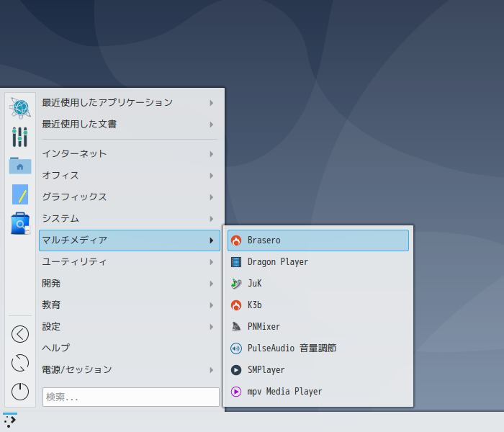Viewport: 504px width, 432px height.
Task: Click the application launcher icon on taskbar
Action: 10,421
